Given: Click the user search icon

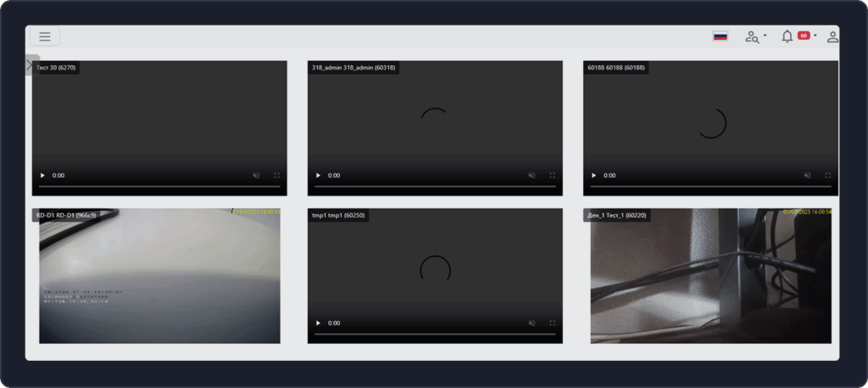Looking at the screenshot, I should 751,36.
